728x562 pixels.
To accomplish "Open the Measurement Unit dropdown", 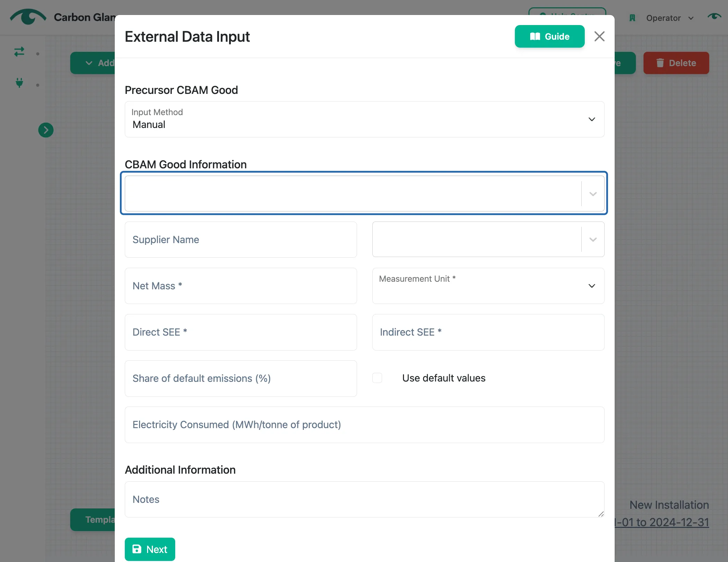I will [488, 286].
